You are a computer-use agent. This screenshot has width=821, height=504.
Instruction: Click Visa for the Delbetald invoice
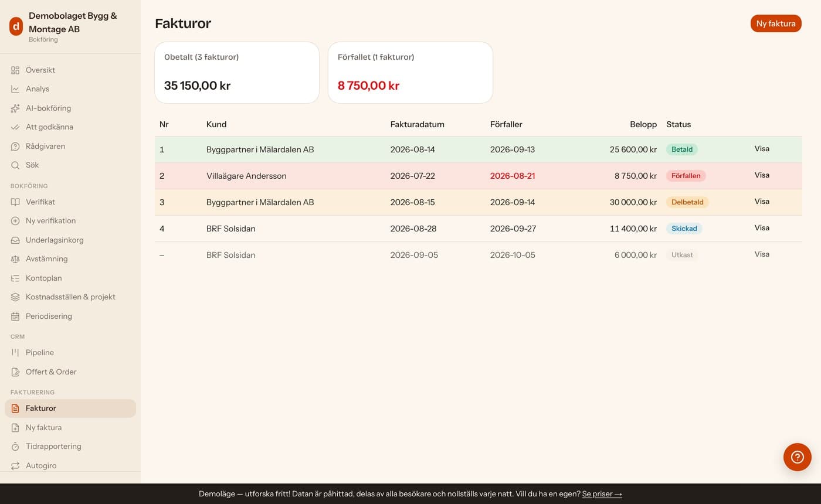(x=762, y=202)
